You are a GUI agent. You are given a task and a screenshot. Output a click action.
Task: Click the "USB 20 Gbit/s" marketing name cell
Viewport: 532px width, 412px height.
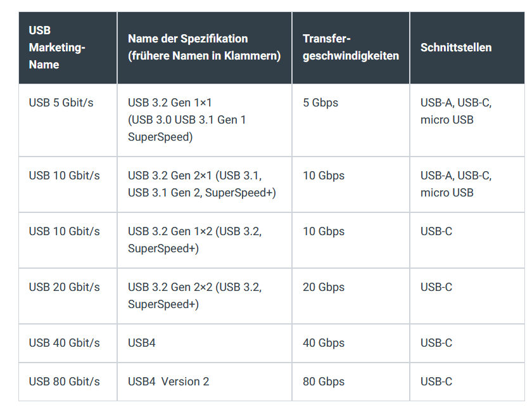coord(64,287)
